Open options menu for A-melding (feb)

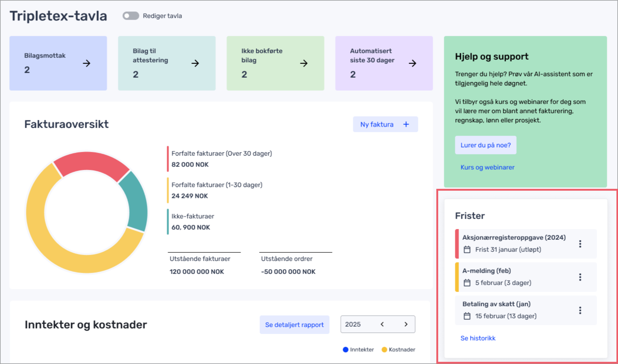(x=580, y=277)
